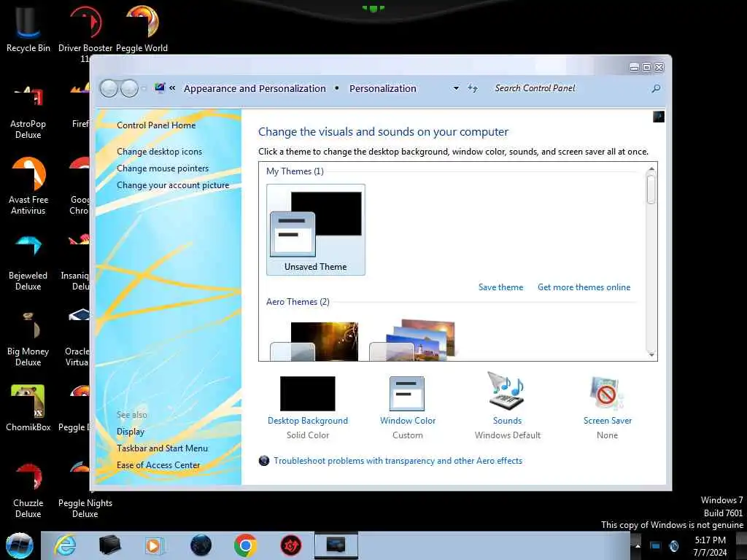This screenshot has width=747, height=560.
Task: Open Window Color settings icon
Action: [406, 393]
